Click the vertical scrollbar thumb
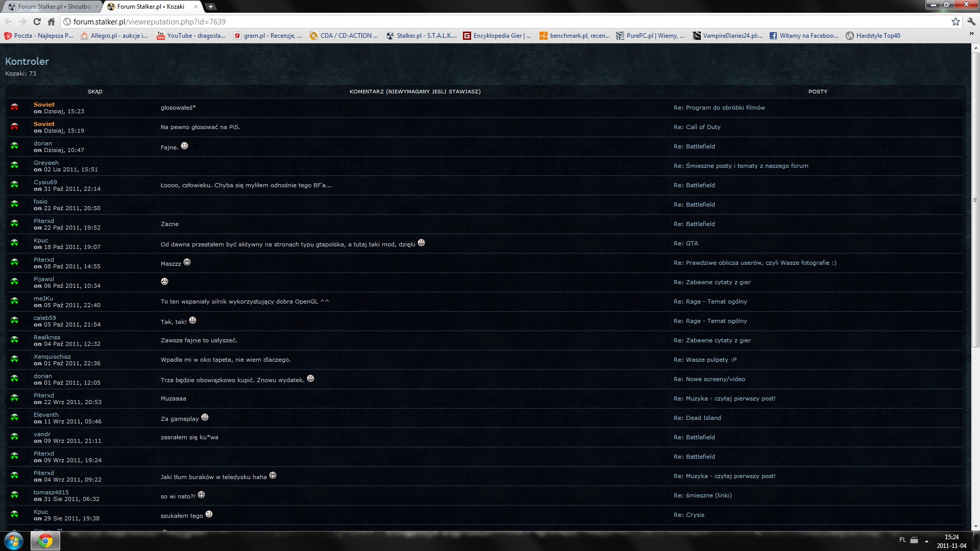The width and height of the screenshot is (980, 551). (975, 200)
